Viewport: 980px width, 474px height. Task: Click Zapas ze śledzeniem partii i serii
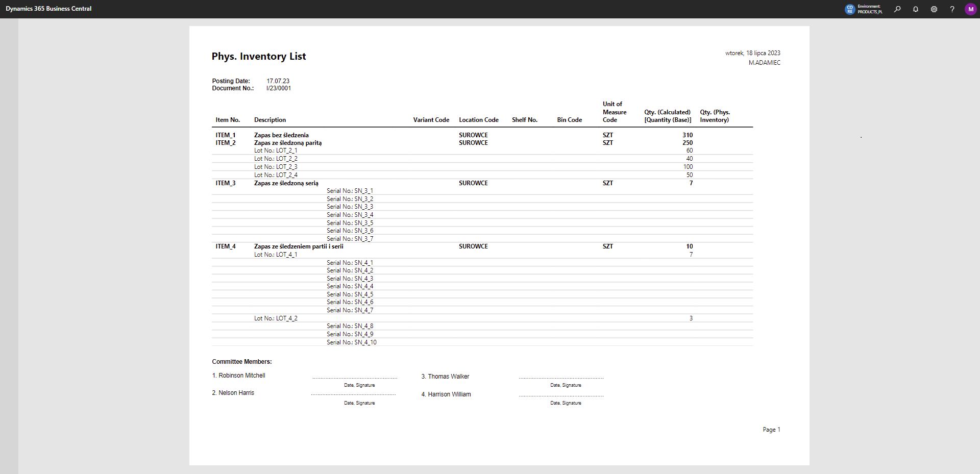pyautogui.click(x=299, y=246)
